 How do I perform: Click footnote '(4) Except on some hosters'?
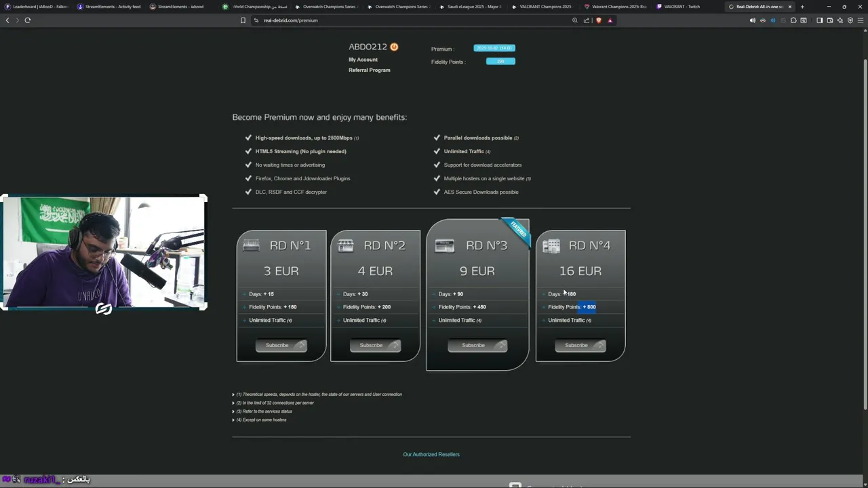[x=261, y=420]
